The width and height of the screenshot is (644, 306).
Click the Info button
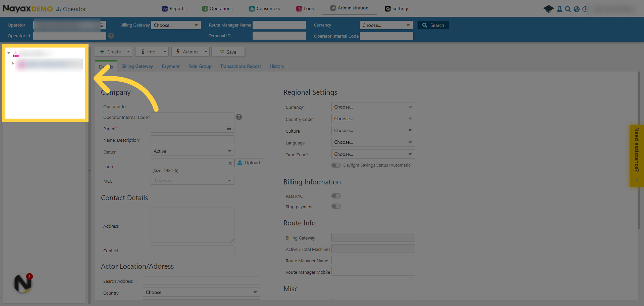148,52
